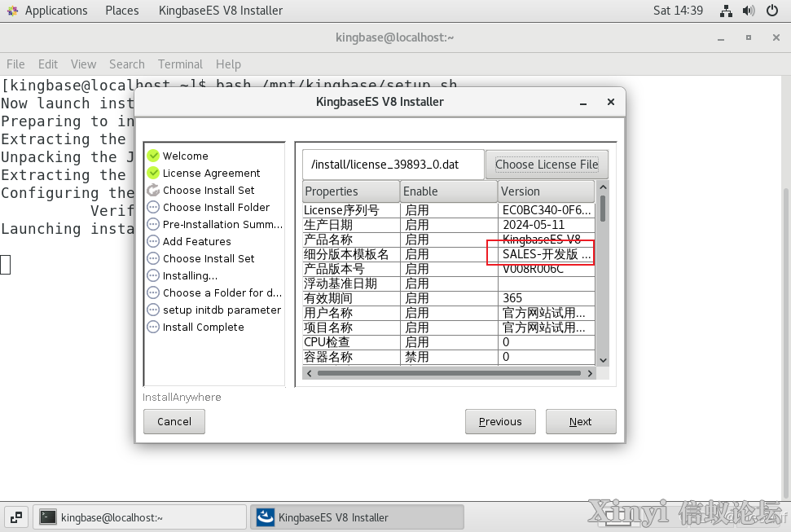Open the volume control icon
791x532 pixels.
pos(749,11)
